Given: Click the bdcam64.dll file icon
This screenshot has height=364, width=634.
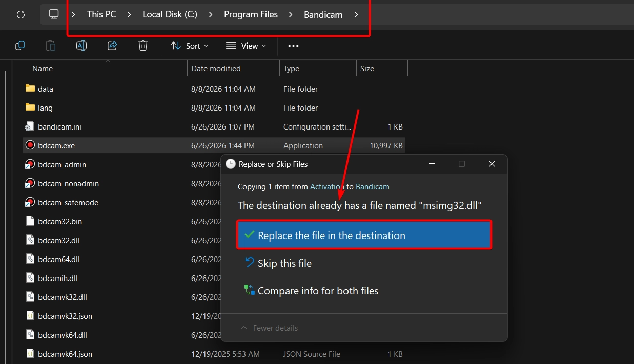Looking at the screenshot, I should point(30,259).
